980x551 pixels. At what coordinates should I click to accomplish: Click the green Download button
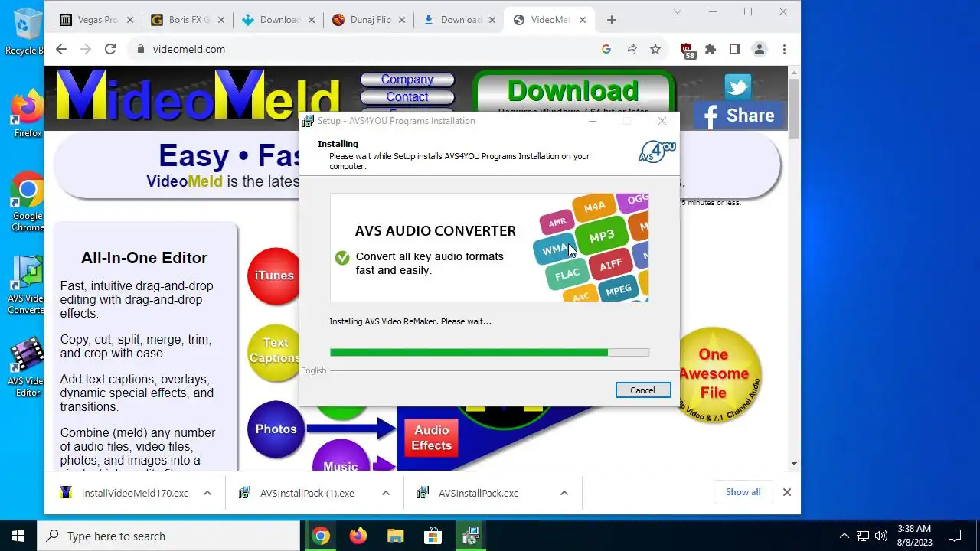pyautogui.click(x=573, y=92)
